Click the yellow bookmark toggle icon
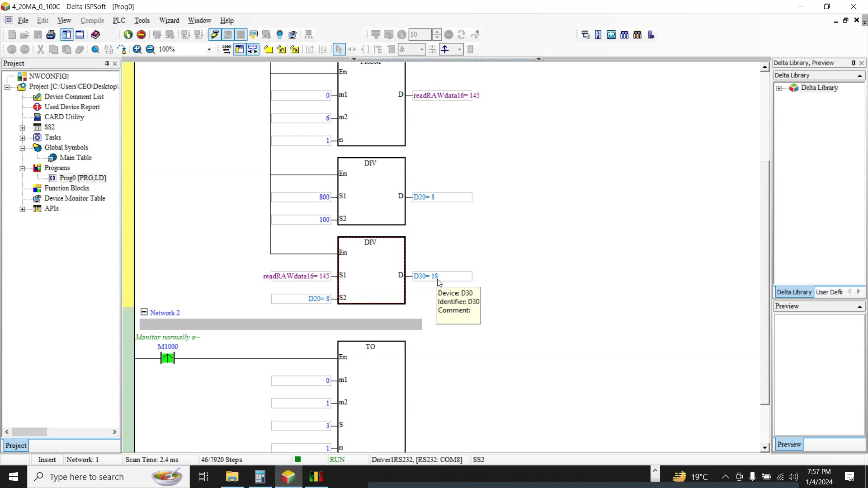 [x=269, y=49]
